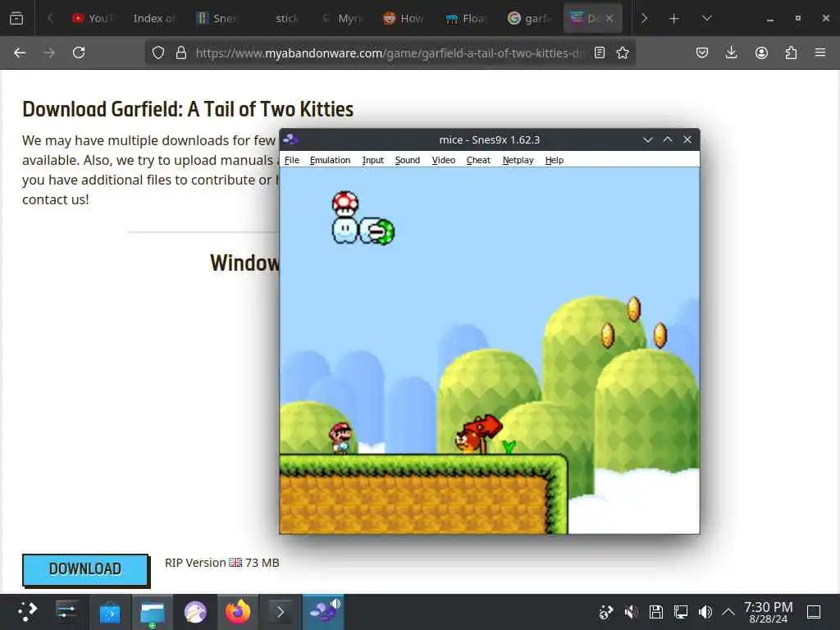Click the system tray updates icon
The width and height of the screenshot is (840, 630).
(606, 612)
